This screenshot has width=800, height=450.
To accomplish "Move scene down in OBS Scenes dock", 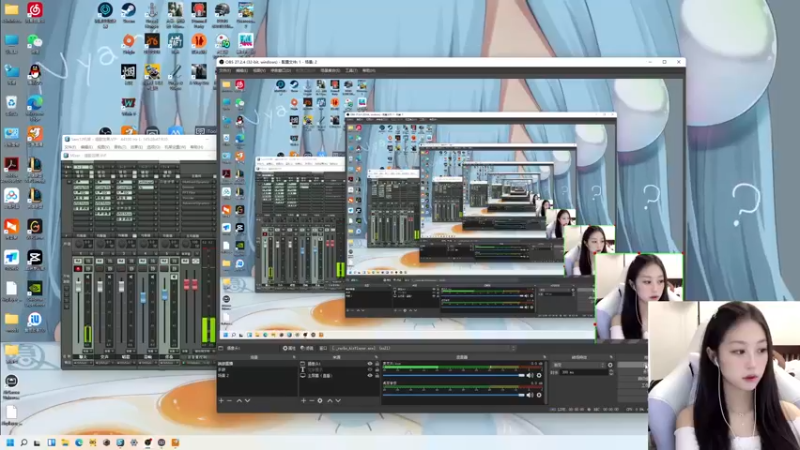I will click(x=247, y=401).
